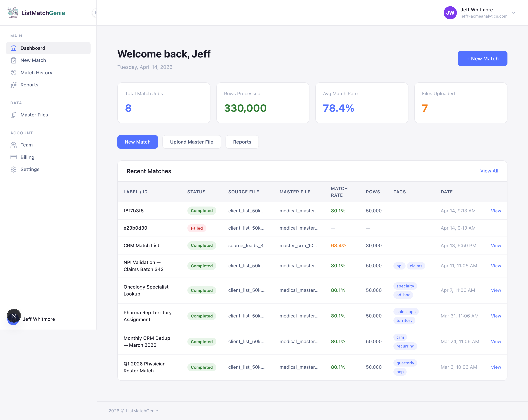Select the Team people icon

[14, 145]
